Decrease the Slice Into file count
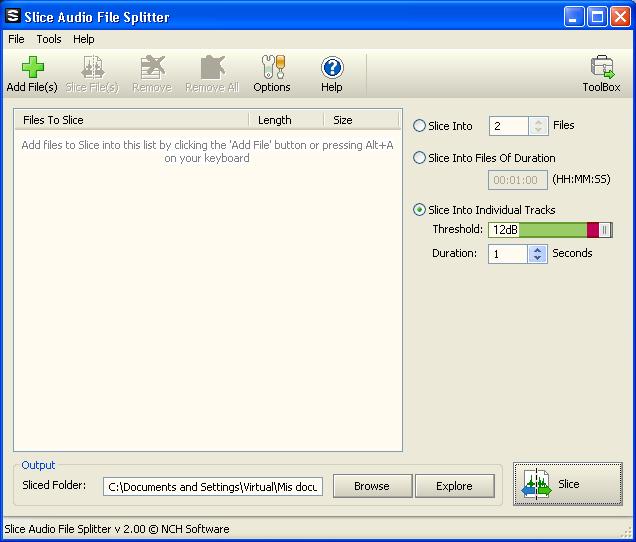 [538, 130]
